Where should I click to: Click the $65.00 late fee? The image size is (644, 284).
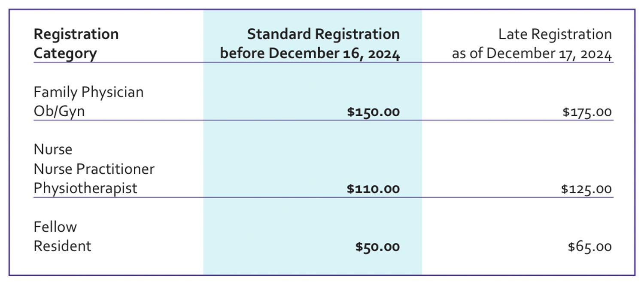tap(589, 247)
